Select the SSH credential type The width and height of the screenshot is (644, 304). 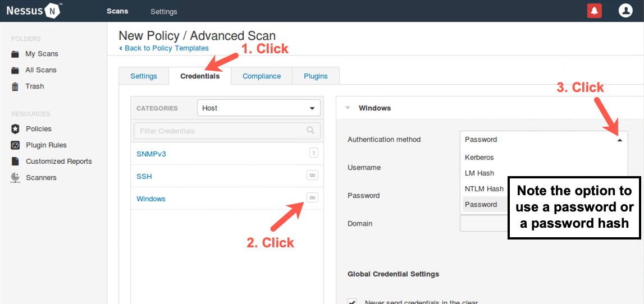click(144, 176)
